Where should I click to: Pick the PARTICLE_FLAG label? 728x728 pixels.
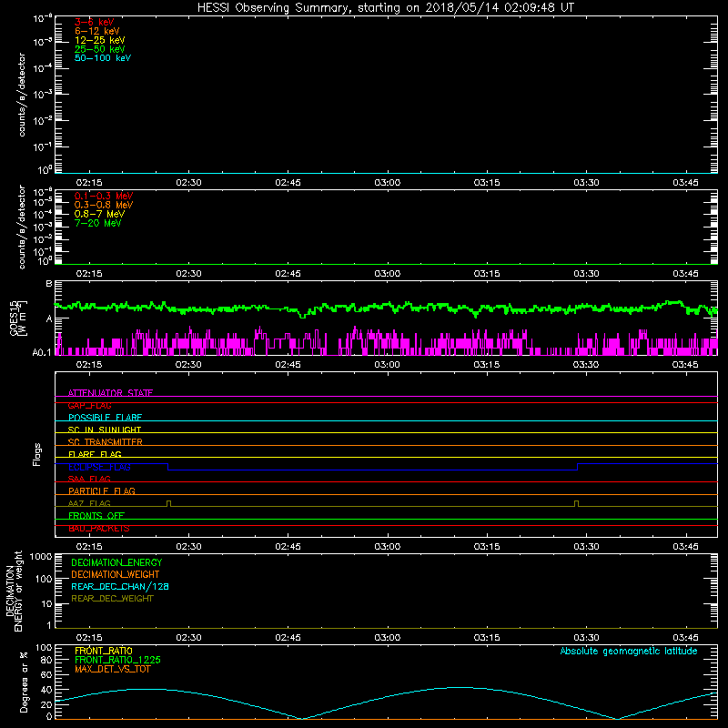click(x=102, y=490)
